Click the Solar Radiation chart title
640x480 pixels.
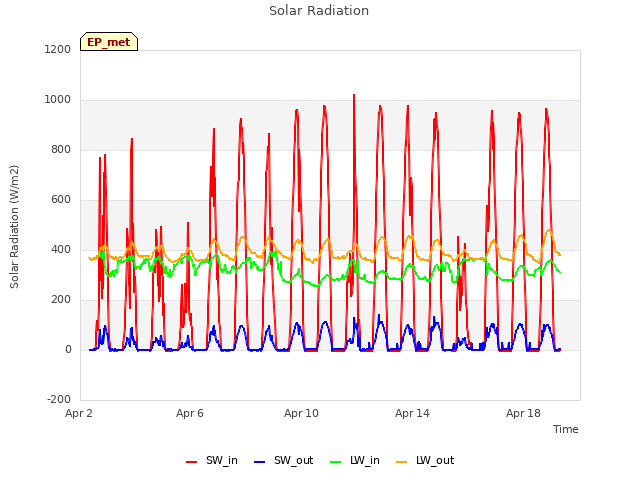click(x=319, y=11)
